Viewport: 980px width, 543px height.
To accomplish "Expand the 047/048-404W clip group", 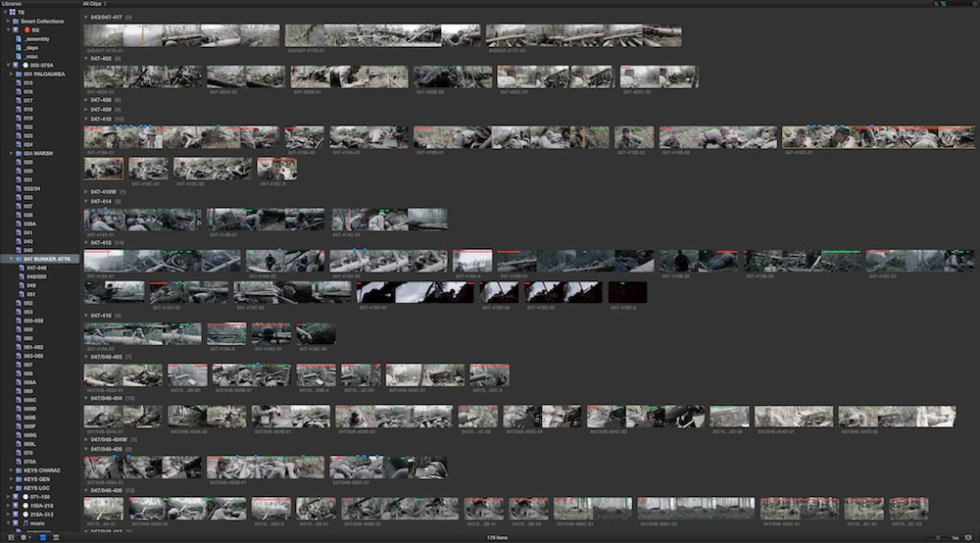I will pos(86,439).
